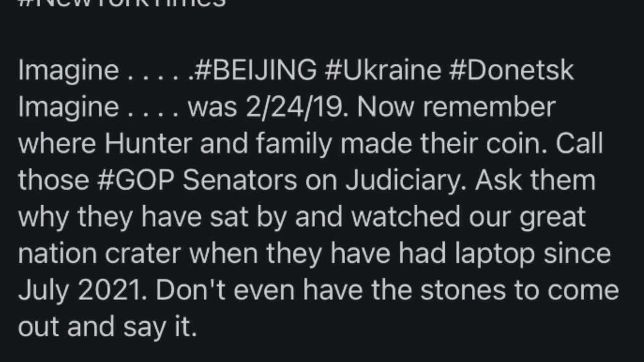This screenshot has height=362, width=644.
Task: Click the word "Hunter" in the tweet
Action: (x=148, y=144)
